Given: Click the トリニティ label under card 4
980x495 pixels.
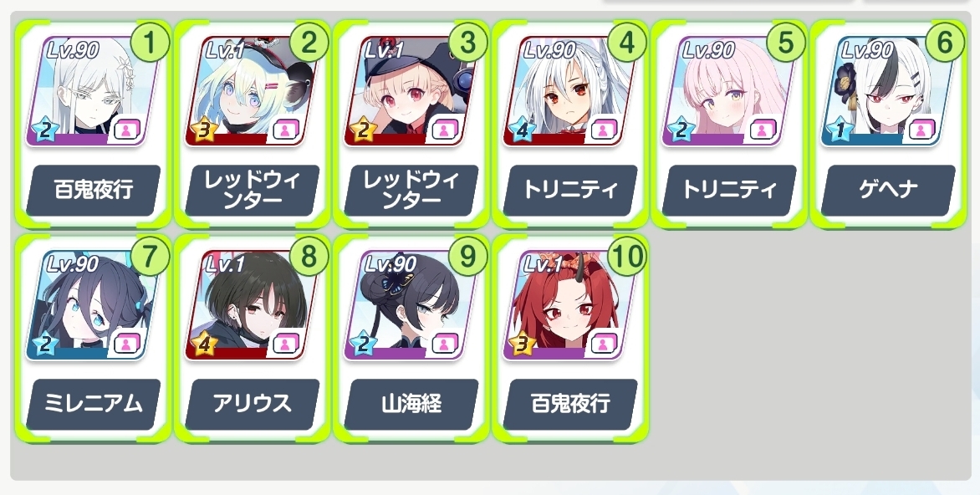Looking at the screenshot, I should 570,190.
